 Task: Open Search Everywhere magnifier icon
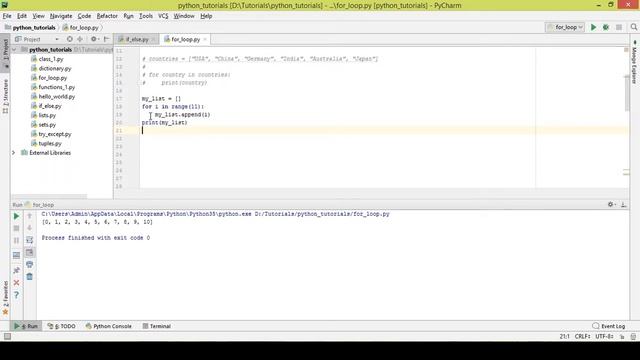(633, 27)
